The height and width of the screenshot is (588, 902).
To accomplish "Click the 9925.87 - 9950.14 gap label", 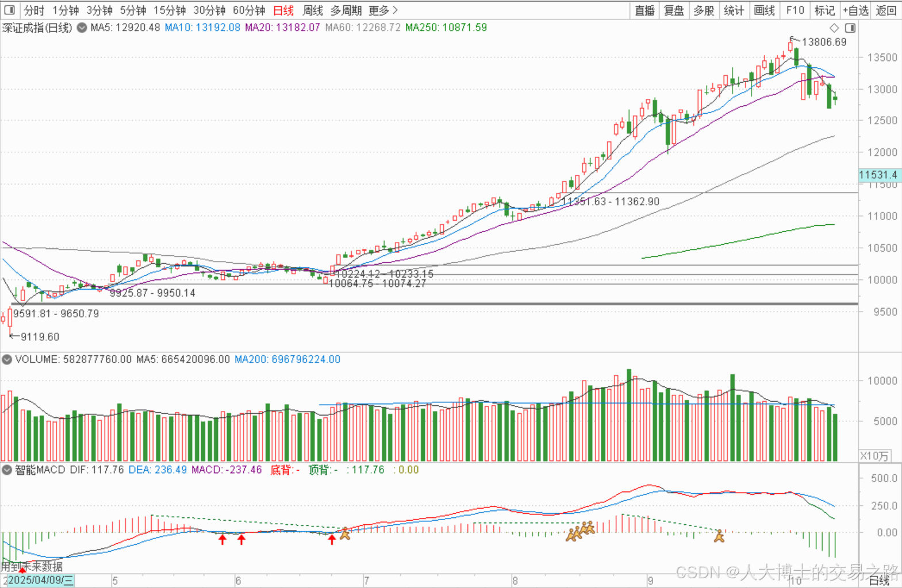I will tap(152, 293).
